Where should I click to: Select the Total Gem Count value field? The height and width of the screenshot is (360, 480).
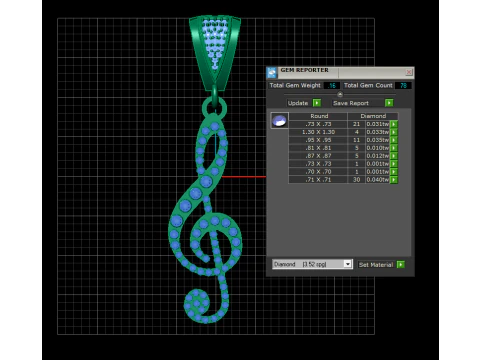coord(403,85)
